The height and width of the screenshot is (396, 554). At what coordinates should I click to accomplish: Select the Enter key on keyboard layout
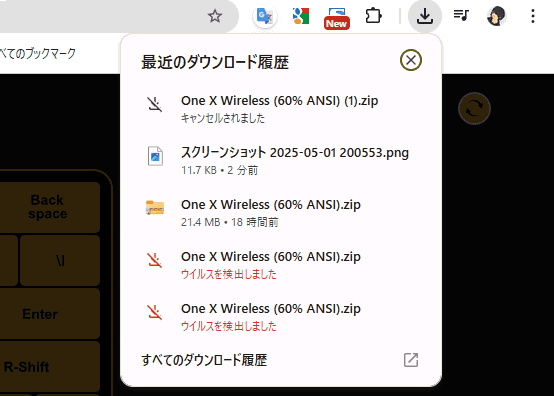click(49, 314)
